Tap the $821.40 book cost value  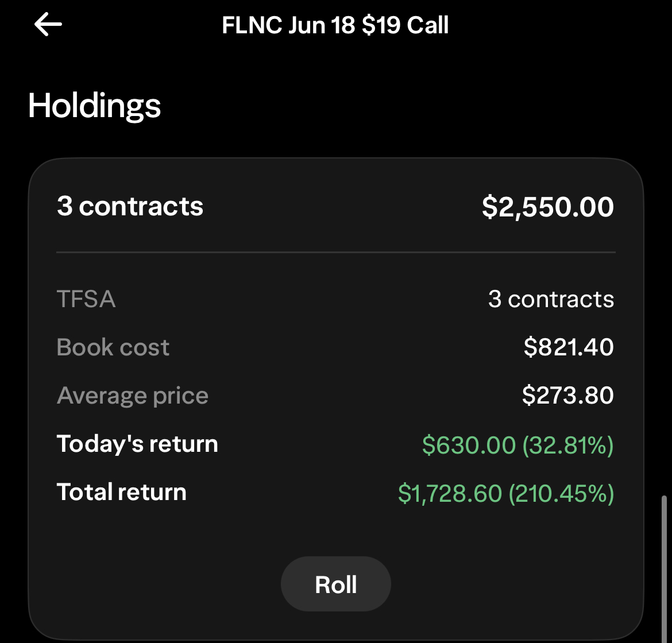pos(569,347)
